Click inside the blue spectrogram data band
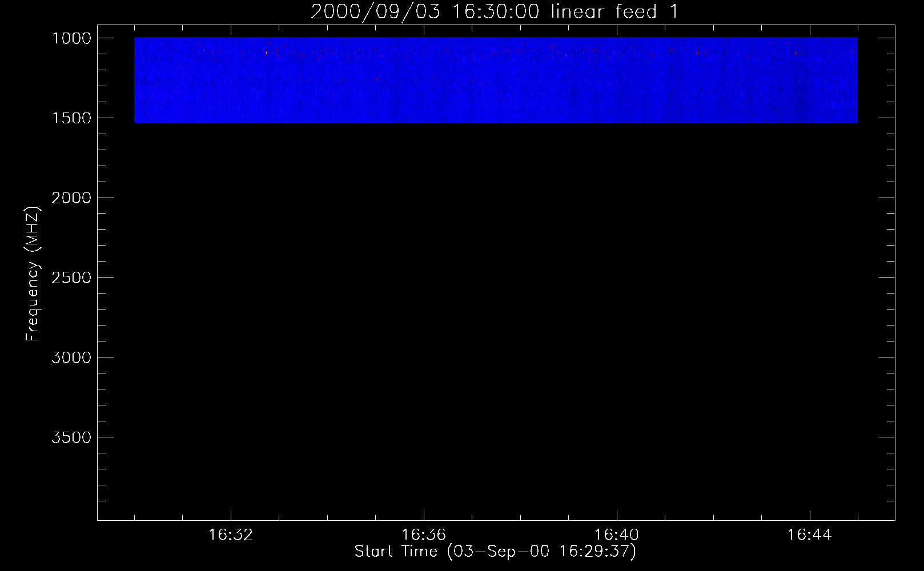The image size is (924, 571). pos(496,80)
